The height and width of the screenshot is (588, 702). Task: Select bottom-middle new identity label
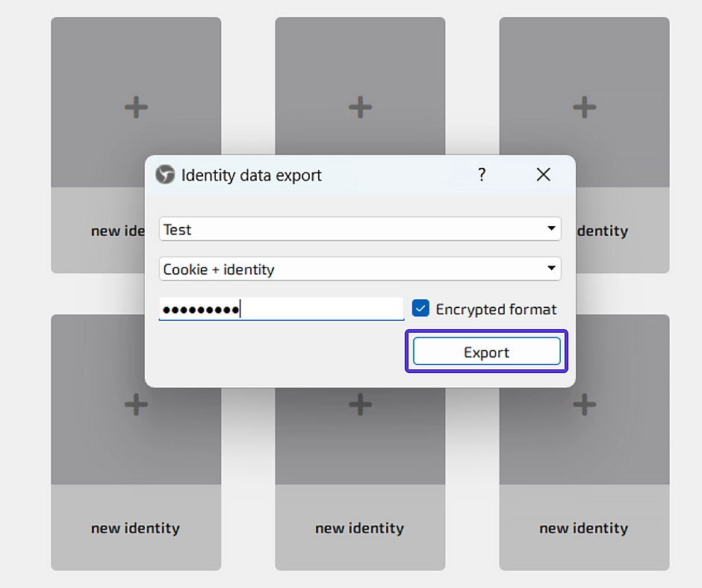360,528
